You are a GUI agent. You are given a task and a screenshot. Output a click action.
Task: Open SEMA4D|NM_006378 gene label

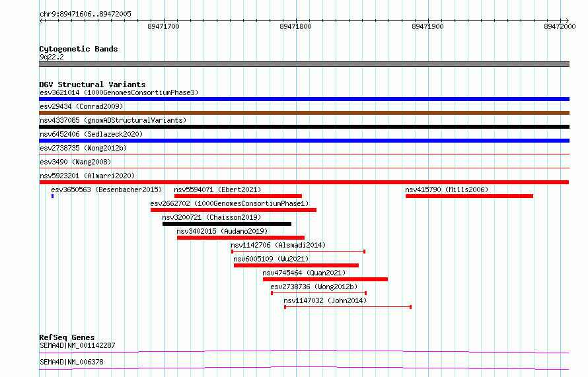71,362
